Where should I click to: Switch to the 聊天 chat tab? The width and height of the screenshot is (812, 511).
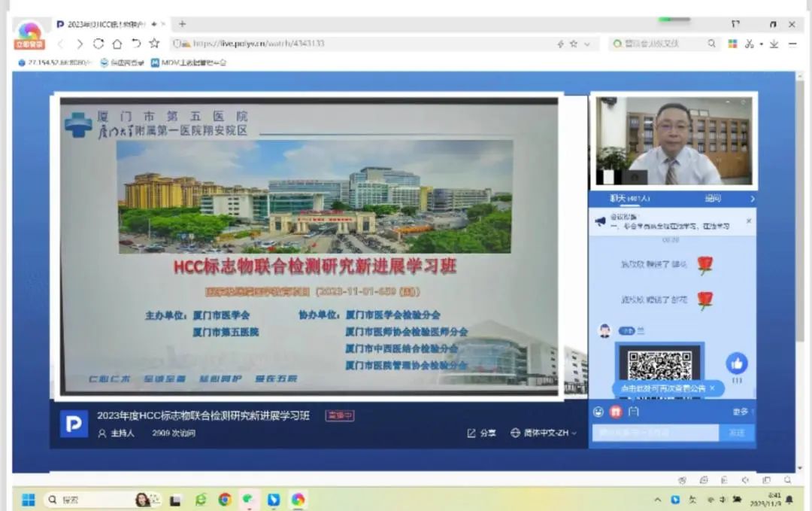pos(629,199)
